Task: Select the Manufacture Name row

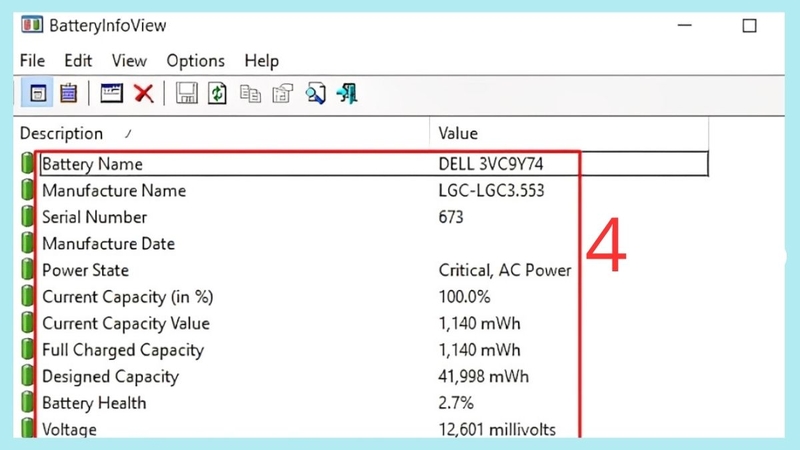Action: pyautogui.click(x=364, y=190)
